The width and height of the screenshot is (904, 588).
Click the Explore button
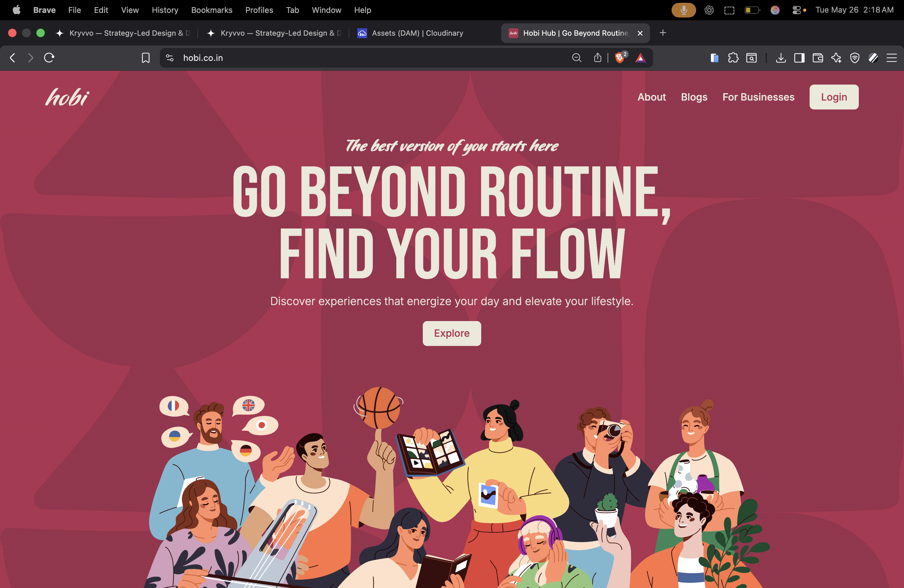452,333
